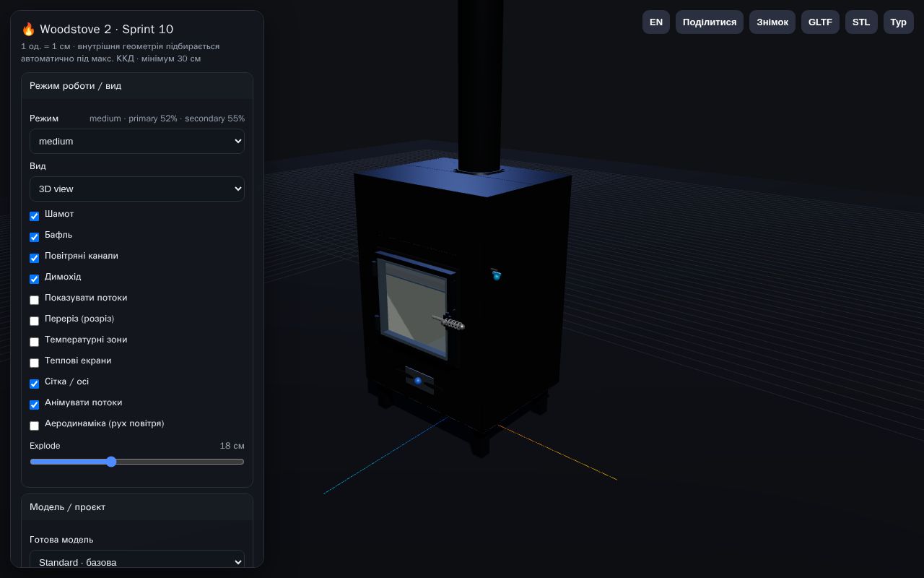Click the cyan damper knob on stove side

coord(496,275)
